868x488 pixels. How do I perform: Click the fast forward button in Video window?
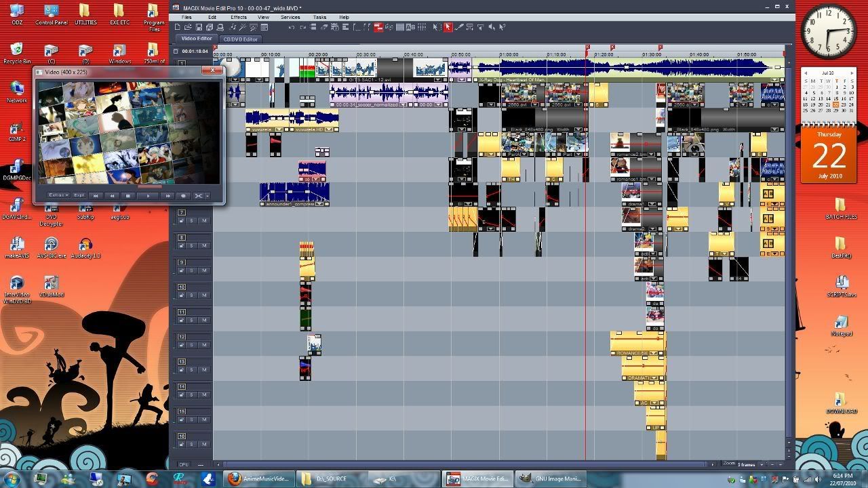pyautogui.click(x=167, y=196)
